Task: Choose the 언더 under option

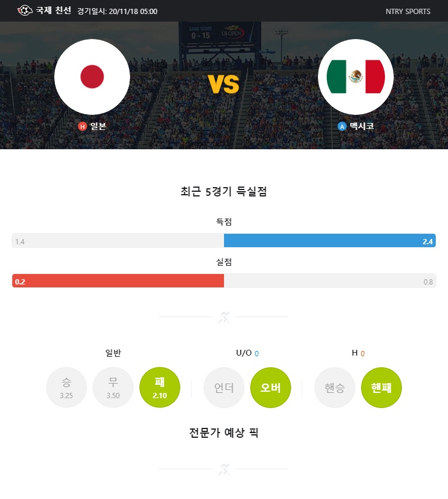Action: click(224, 388)
